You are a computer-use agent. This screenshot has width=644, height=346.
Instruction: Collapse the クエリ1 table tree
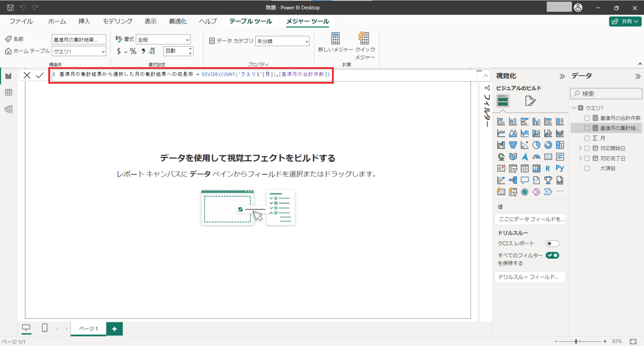pos(574,108)
